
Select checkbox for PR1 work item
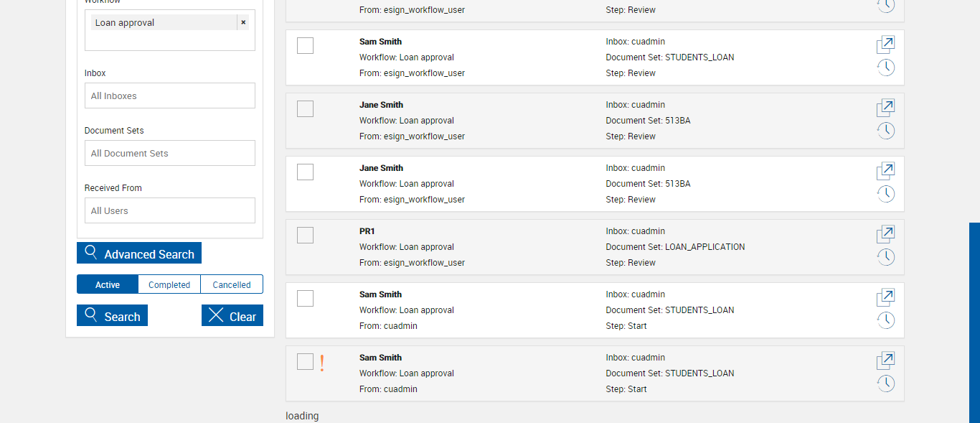[x=305, y=235]
